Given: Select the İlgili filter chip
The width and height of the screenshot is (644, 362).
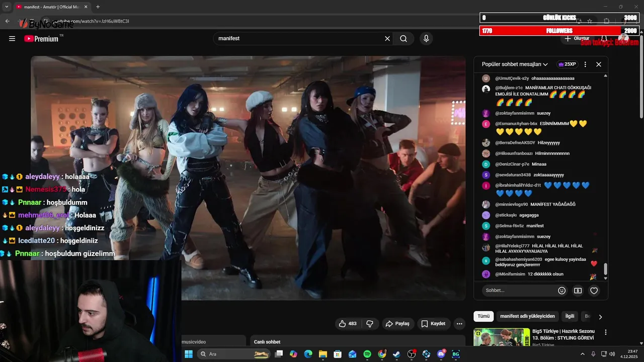Looking at the screenshot, I should (x=570, y=316).
